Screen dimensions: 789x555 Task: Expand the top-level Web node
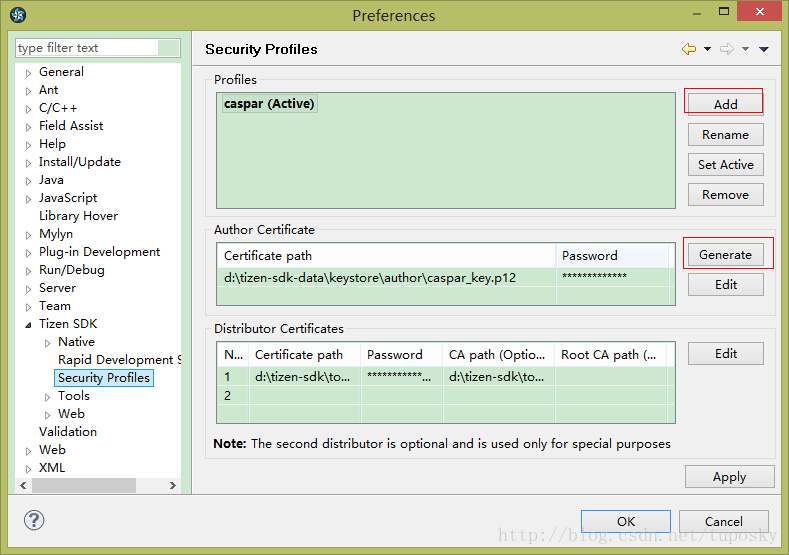[x=29, y=451]
